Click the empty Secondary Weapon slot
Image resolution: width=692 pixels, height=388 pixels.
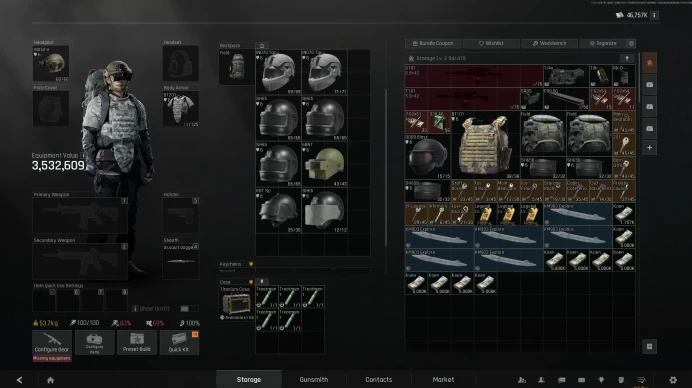coord(80,261)
